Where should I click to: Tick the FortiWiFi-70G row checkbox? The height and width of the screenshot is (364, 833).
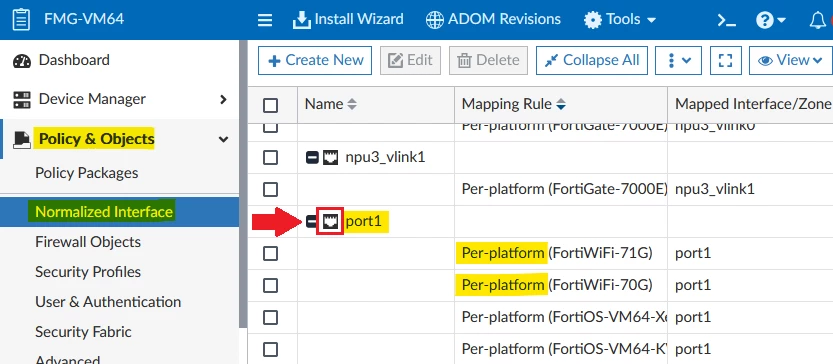[x=270, y=285]
